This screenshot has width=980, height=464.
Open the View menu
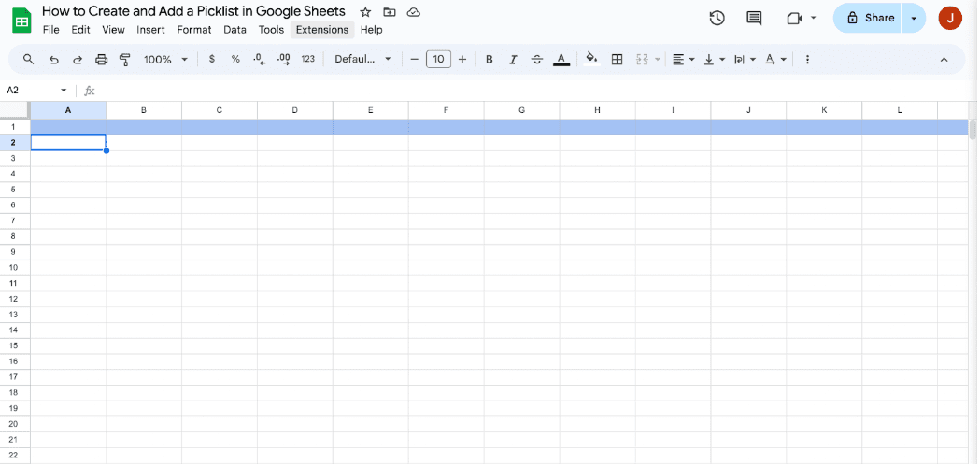pos(113,29)
